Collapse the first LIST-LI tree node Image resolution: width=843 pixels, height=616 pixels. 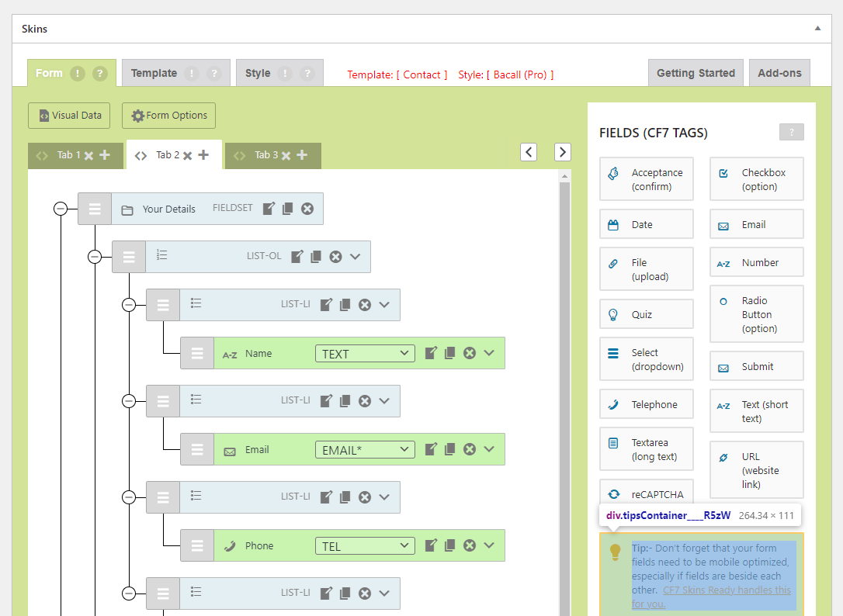129,305
